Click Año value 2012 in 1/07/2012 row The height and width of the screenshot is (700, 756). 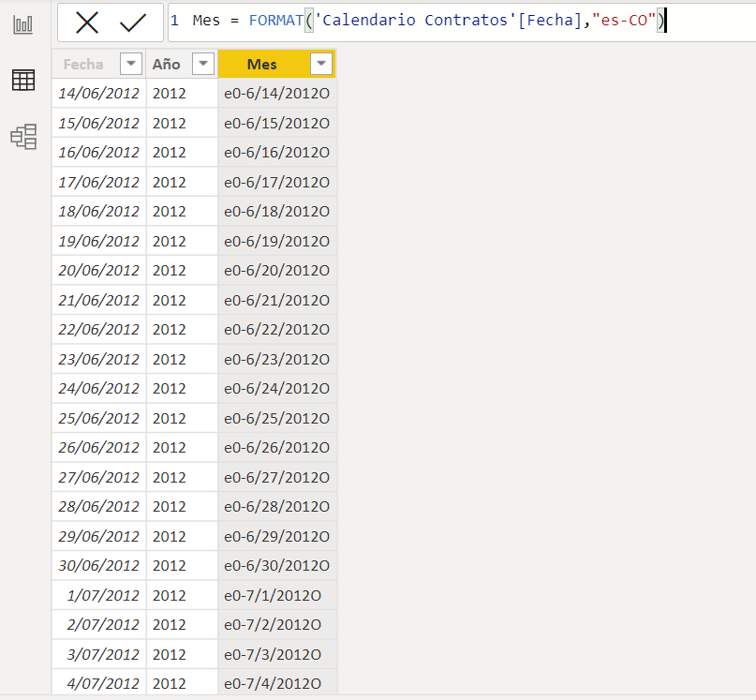182,595
